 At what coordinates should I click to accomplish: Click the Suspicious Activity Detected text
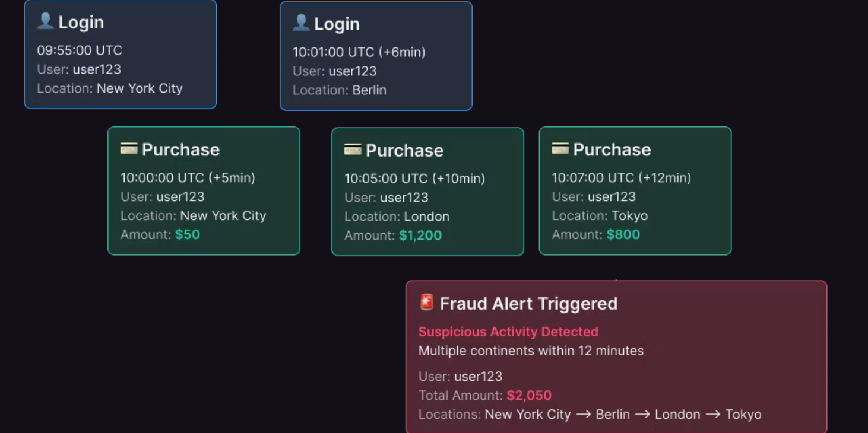click(508, 332)
